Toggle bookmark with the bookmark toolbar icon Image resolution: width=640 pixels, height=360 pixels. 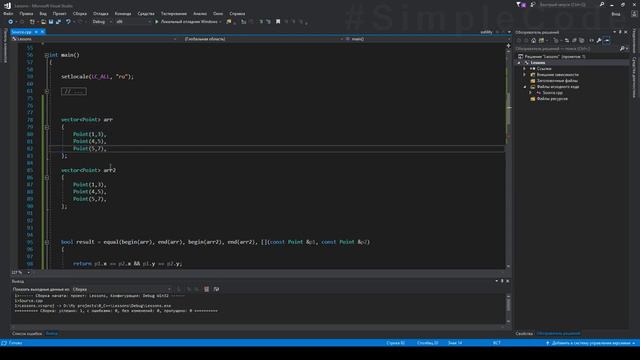(x=278, y=22)
